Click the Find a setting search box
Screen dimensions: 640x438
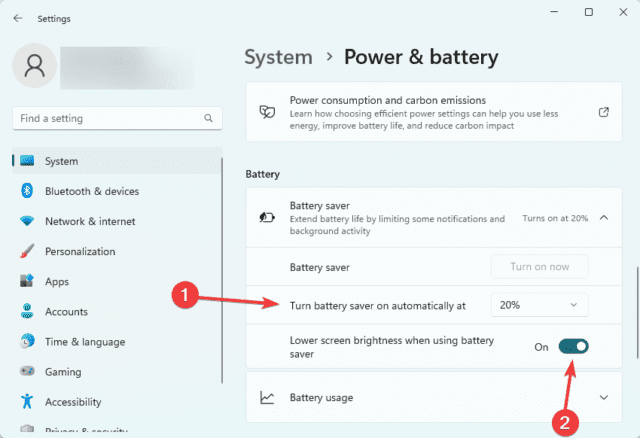(110, 118)
